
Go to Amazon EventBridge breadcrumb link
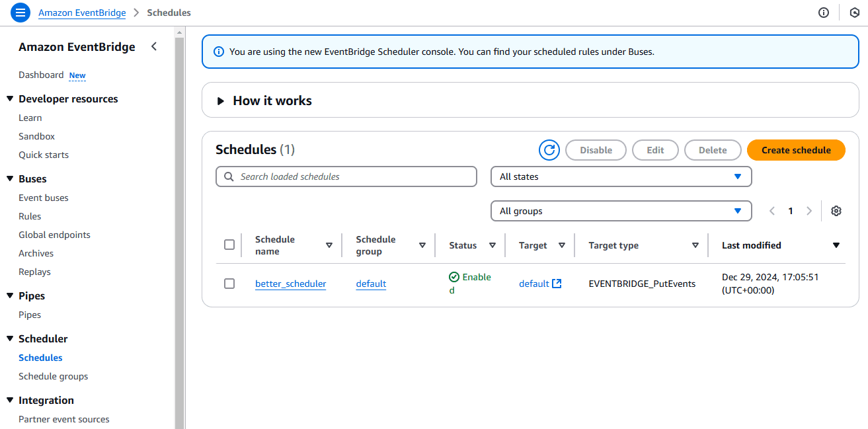point(82,13)
